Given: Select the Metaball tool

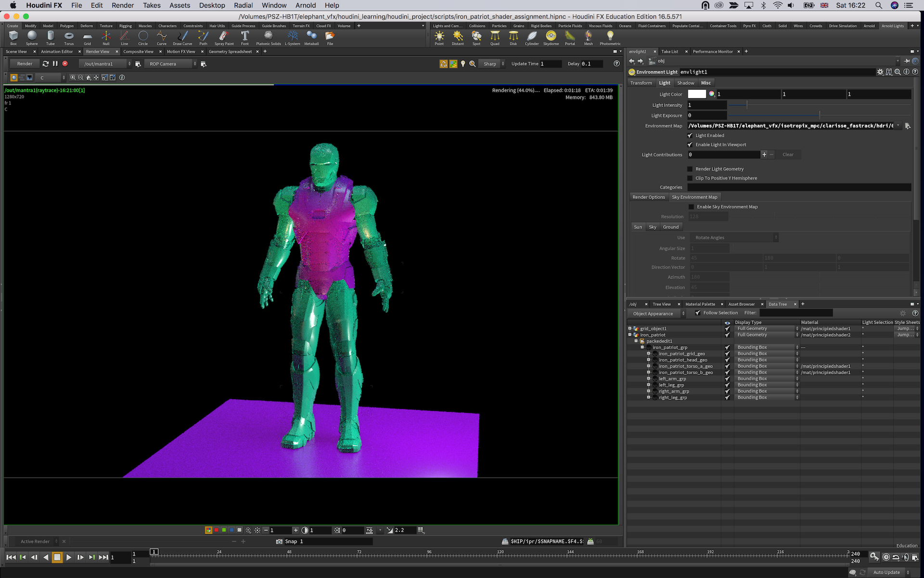Looking at the screenshot, I should [311, 38].
